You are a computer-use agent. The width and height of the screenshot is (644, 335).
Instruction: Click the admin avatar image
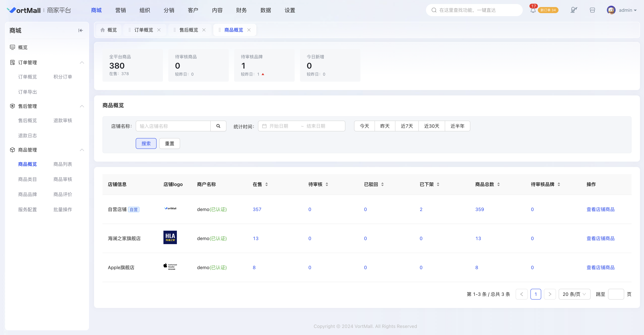coord(611,10)
